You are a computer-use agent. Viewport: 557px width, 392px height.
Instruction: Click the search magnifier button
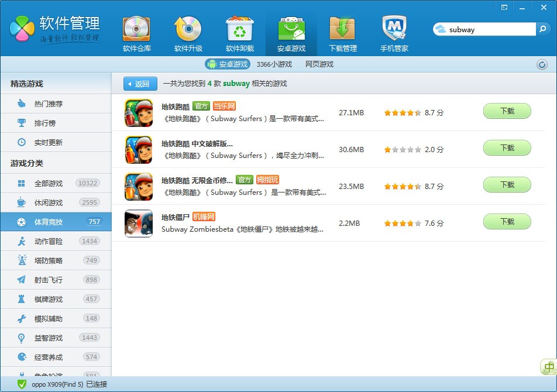pyautogui.click(x=542, y=29)
